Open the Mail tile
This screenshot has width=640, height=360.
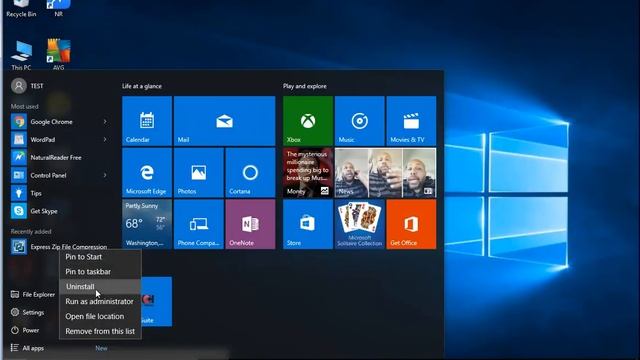pyautogui.click(x=224, y=121)
